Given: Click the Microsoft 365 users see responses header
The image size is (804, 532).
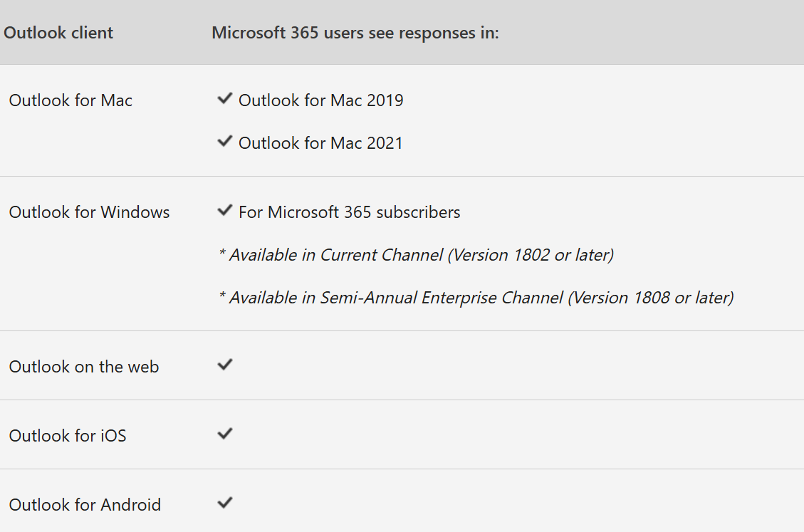Looking at the screenshot, I should [355, 32].
